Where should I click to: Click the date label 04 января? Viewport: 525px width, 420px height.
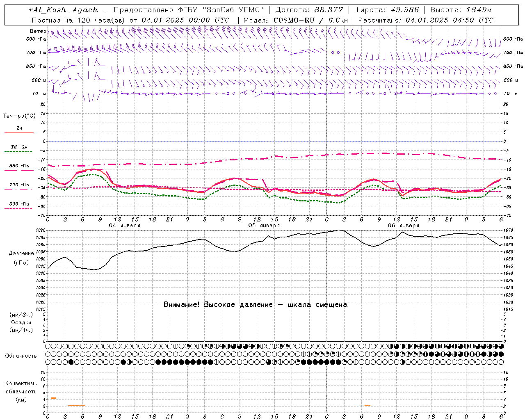pos(124,225)
